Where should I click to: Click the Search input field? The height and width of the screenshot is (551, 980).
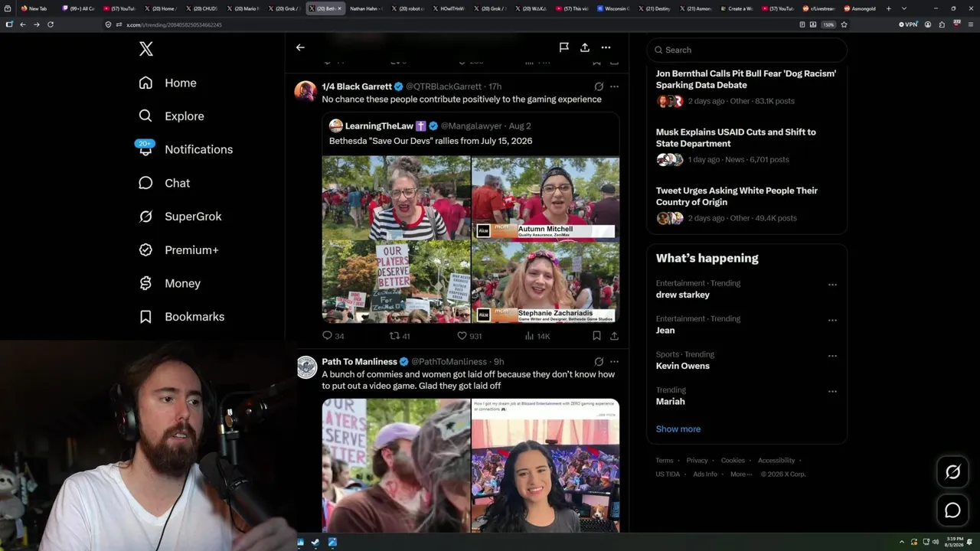747,50
